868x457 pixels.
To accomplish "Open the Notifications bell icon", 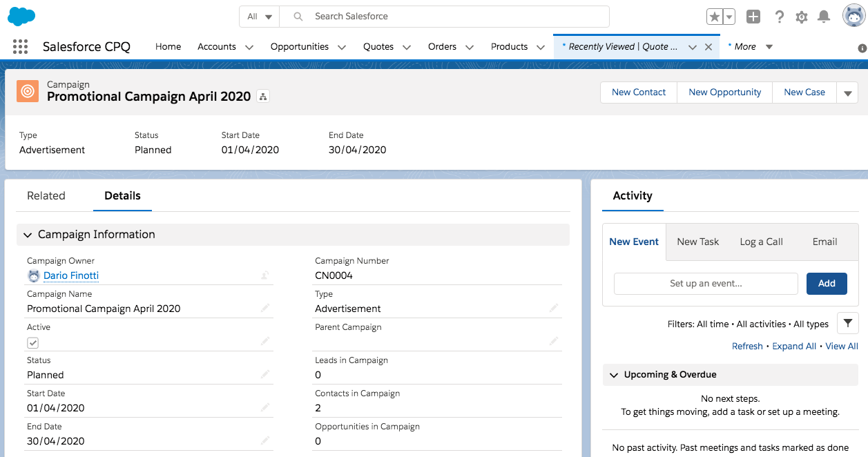I will [x=824, y=17].
